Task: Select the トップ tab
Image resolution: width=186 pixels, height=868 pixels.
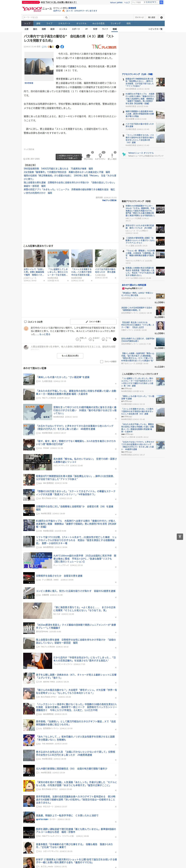Action: 27,24
